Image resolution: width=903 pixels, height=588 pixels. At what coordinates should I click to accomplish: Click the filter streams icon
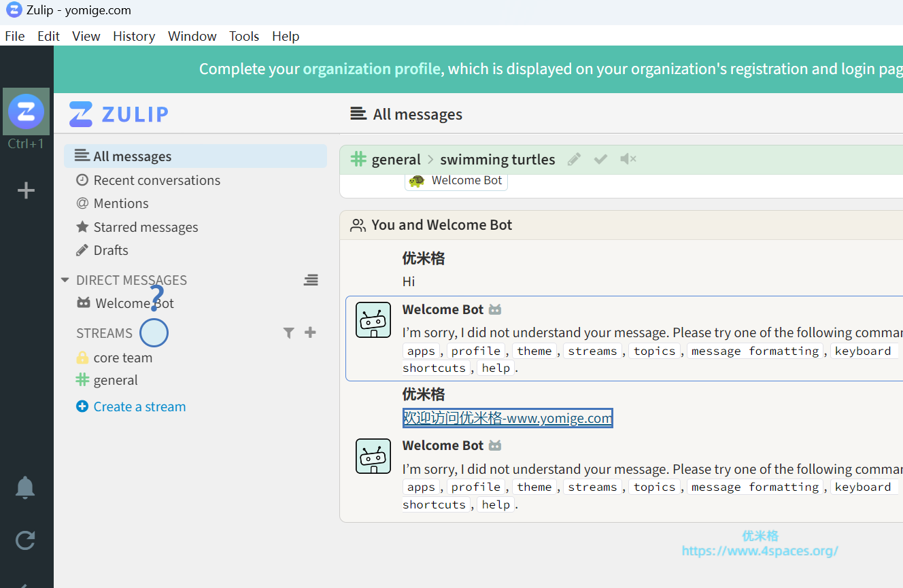click(289, 332)
